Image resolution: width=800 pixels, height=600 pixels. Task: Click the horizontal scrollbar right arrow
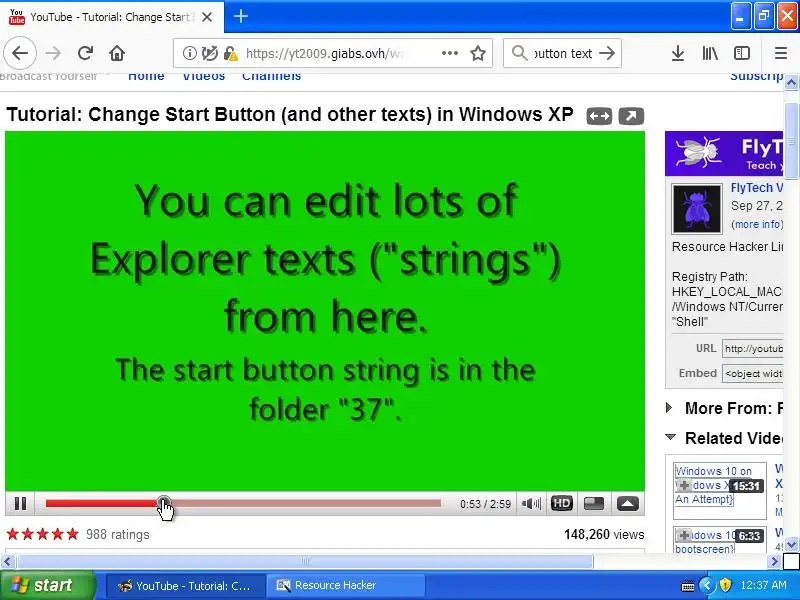(x=774, y=562)
